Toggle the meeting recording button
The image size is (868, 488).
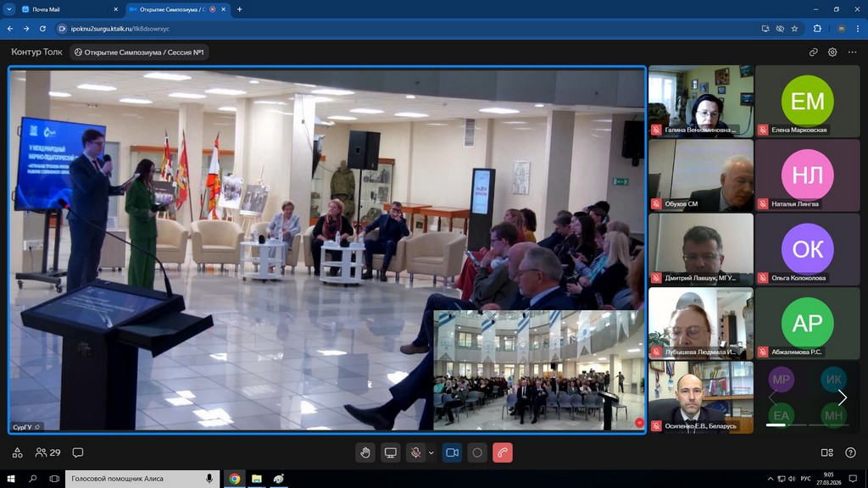(x=477, y=452)
